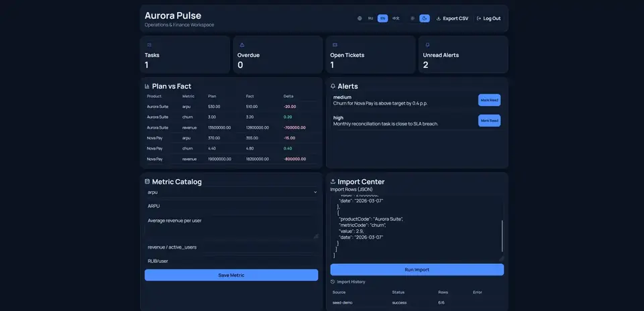Viewport: 644px width, 311px height.
Task: Click the -15.00 delta value
Action: click(x=290, y=138)
